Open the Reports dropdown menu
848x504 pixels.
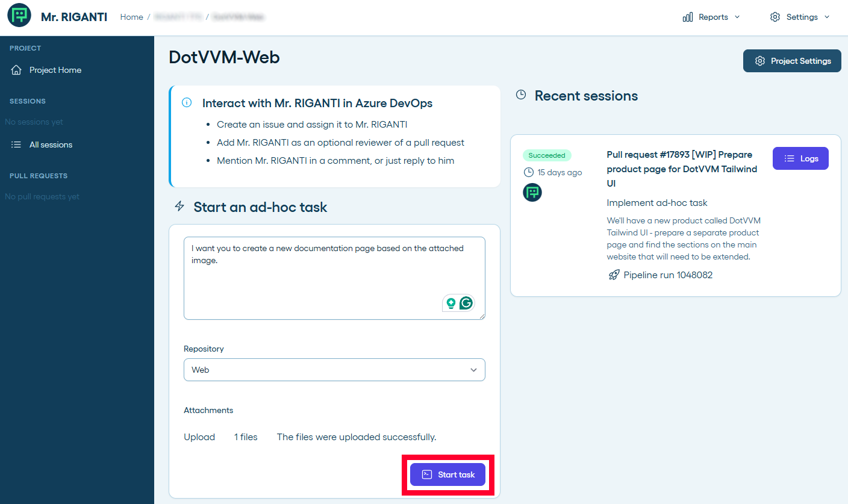711,17
